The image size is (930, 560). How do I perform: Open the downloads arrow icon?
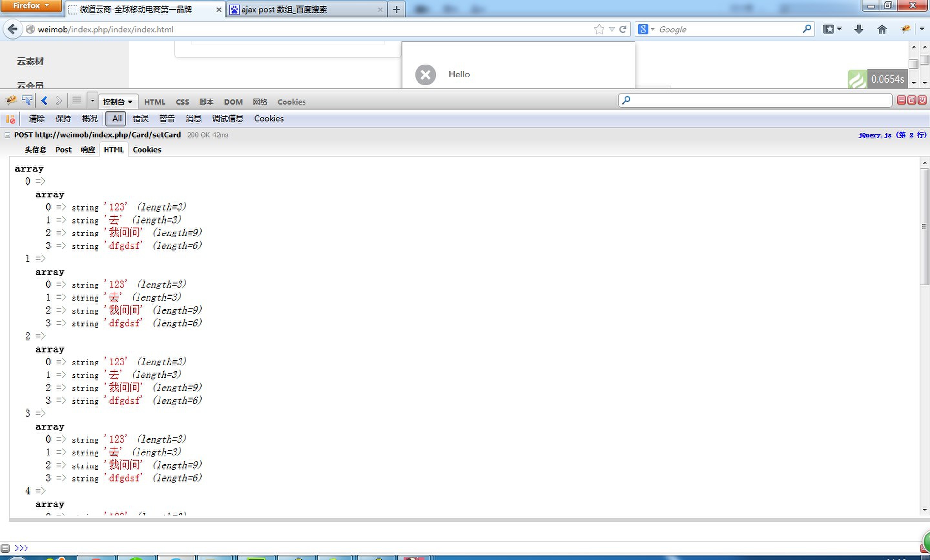click(x=859, y=29)
